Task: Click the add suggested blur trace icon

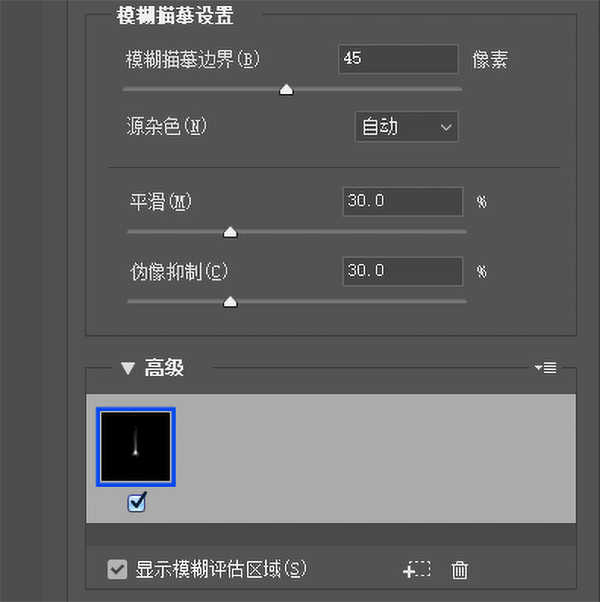Action: (x=417, y=569)
